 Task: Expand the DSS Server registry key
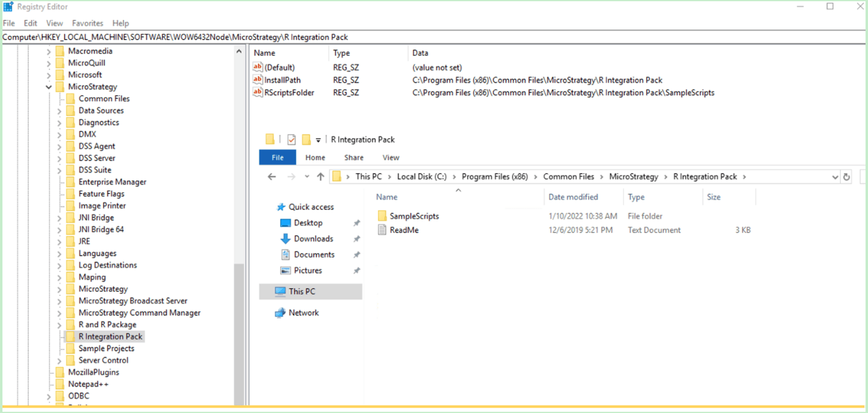pos(60,159)
